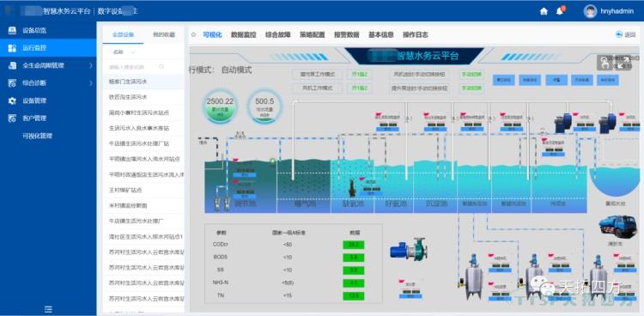The image size is (644, 316).
Task: Open the 可视化 tab
Action: tap(212, 35)
